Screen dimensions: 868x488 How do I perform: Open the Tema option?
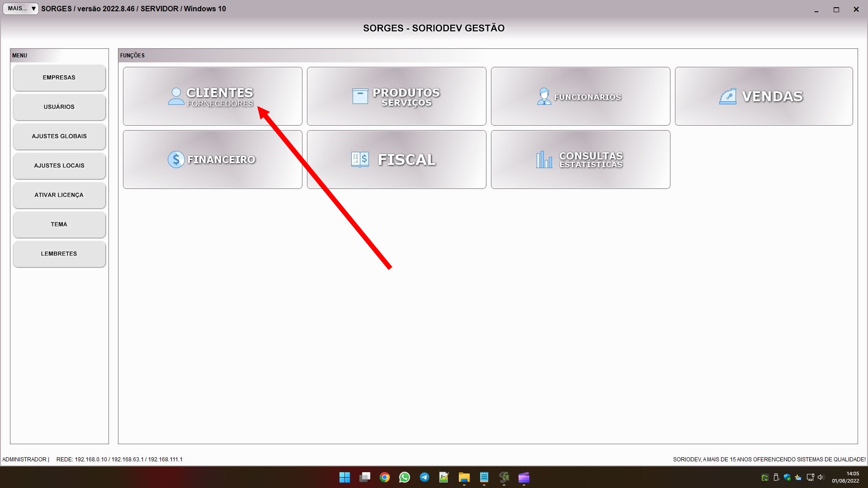[59, 225]
